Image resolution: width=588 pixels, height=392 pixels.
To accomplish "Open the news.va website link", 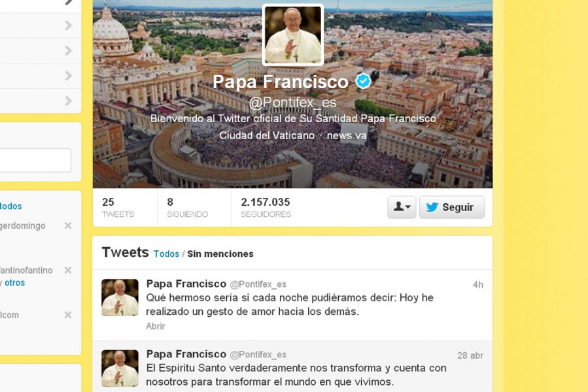I will tap(347, 135).
